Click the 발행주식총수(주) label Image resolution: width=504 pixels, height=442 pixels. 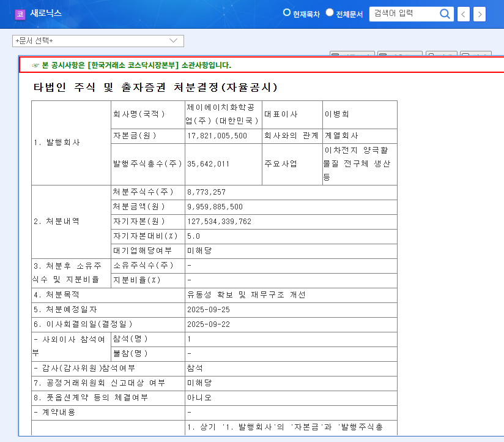pos(147,164)
